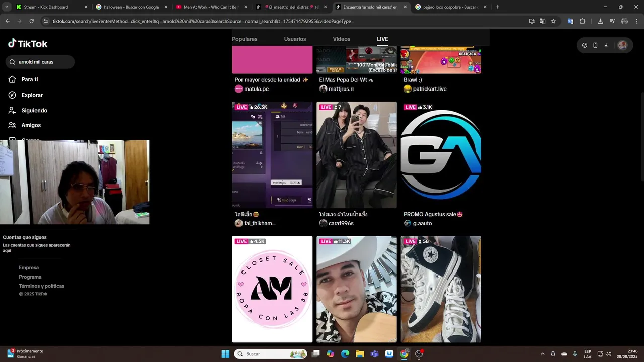
Task: Click the phone app icon in top-right pill
Action: (595, 45)
